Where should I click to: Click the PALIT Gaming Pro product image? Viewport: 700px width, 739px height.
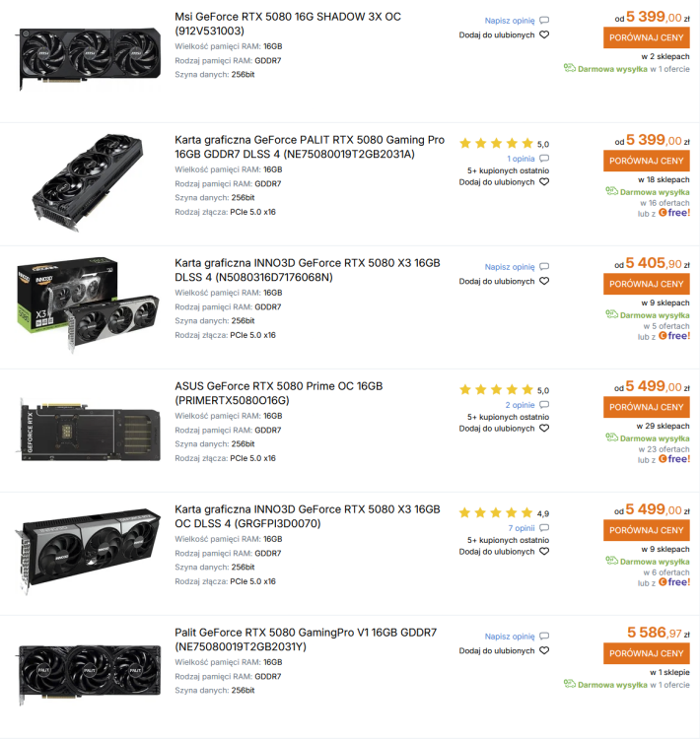click(x=88, y=182)
